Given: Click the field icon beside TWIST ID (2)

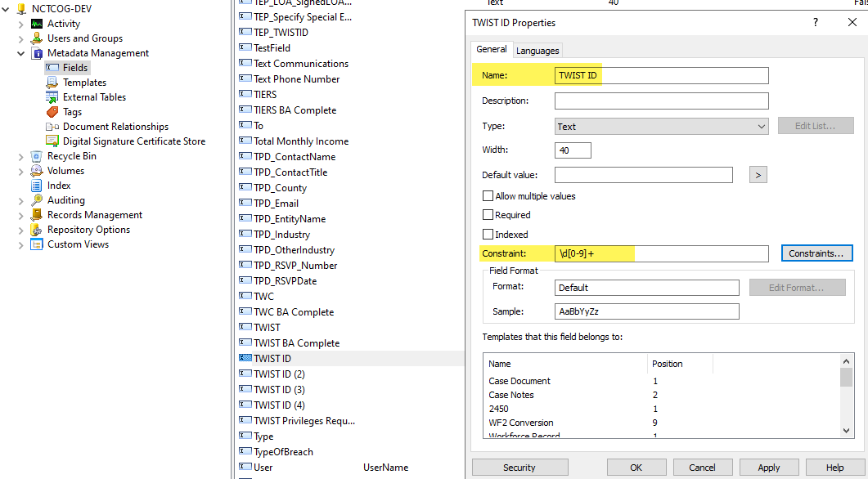Looking at the screenshot, I should pos(245,374).
